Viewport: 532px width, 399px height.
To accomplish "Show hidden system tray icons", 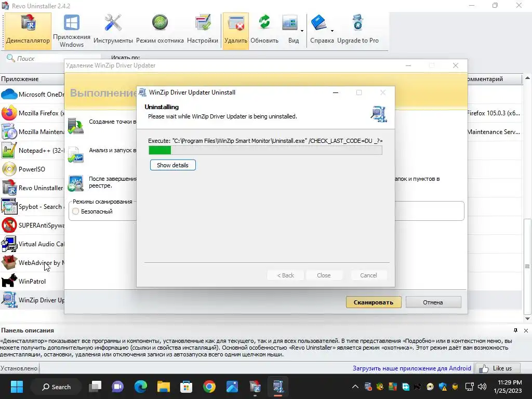I will [x=355, y=387].
